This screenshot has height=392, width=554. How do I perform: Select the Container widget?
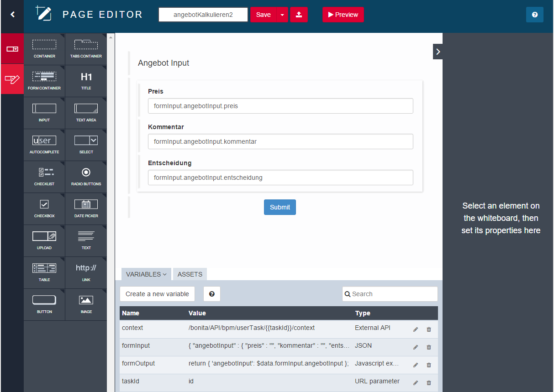[44, 49]
